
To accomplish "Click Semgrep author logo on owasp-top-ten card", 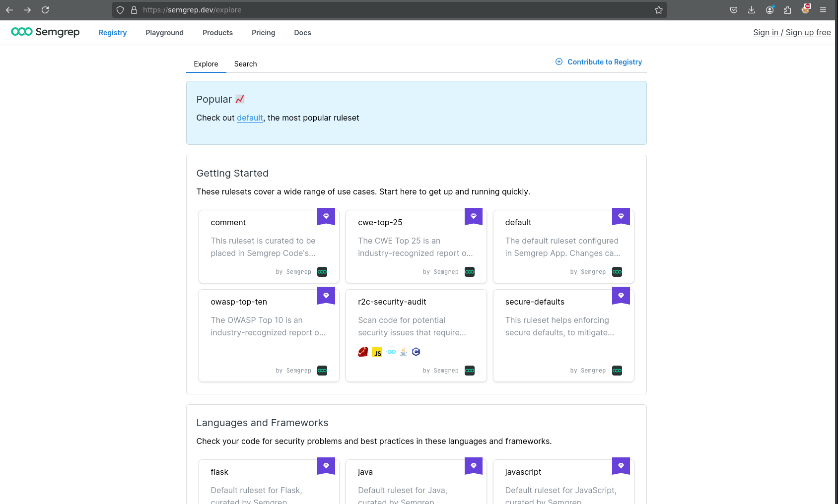I will point(322,371).
